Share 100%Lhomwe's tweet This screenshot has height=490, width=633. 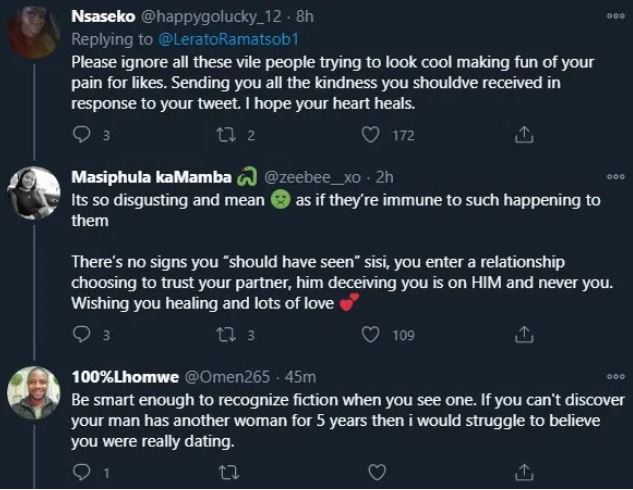(522, 470)
